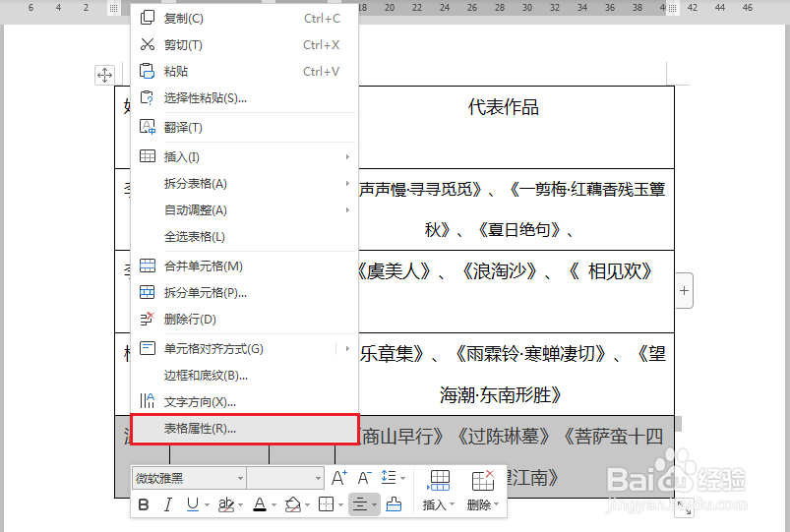Expand the AutoFit 自动调整(A) submenu
Viewport: 790px width, 532px height.
point(347,209)
